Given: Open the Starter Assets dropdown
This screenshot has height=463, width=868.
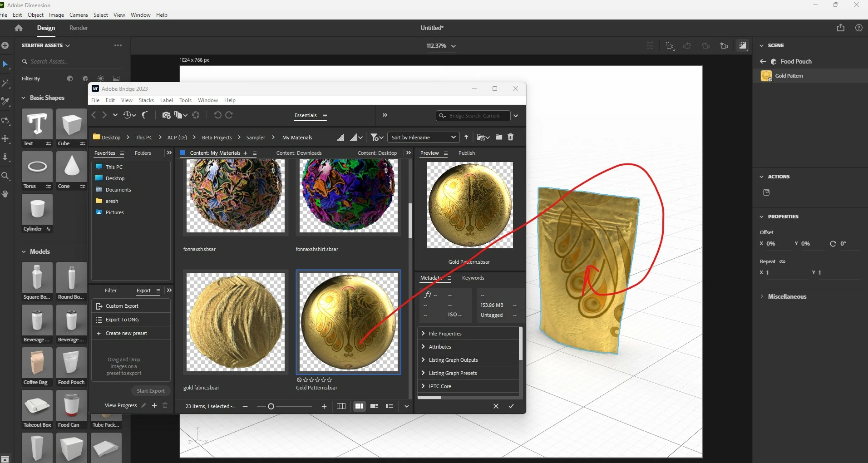Looking at the screenshot, I should click(46, 45).
